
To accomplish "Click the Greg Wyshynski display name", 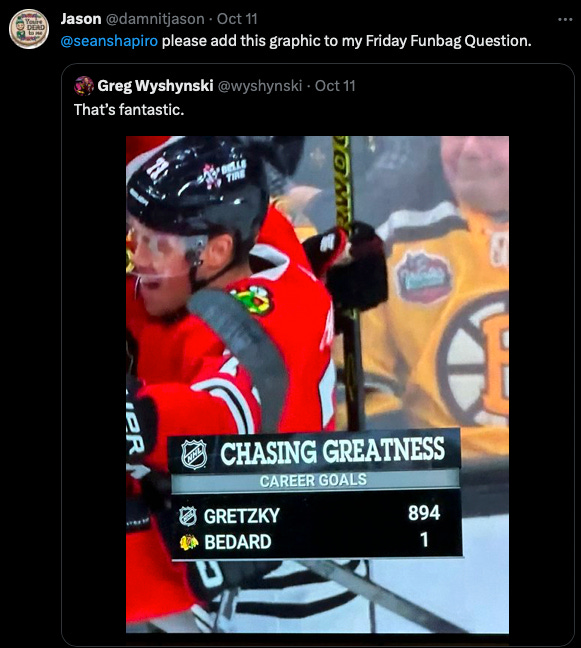I will pos(155,86).
